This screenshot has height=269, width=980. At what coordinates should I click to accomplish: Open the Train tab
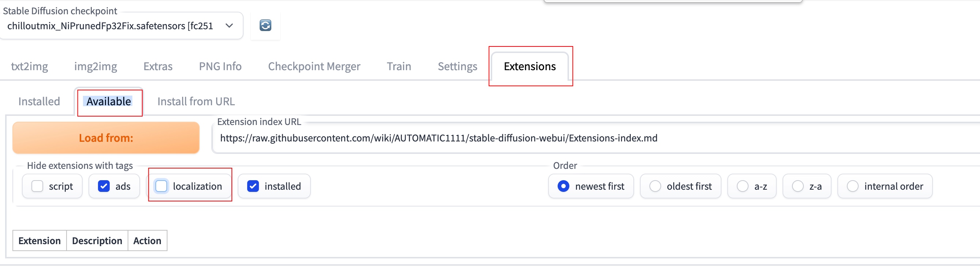click(399, 67)
